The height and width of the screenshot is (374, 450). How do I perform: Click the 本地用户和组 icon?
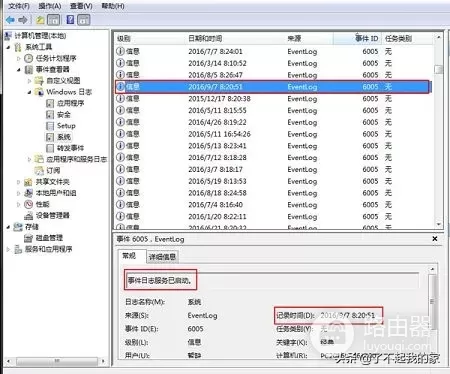(28, 193)
